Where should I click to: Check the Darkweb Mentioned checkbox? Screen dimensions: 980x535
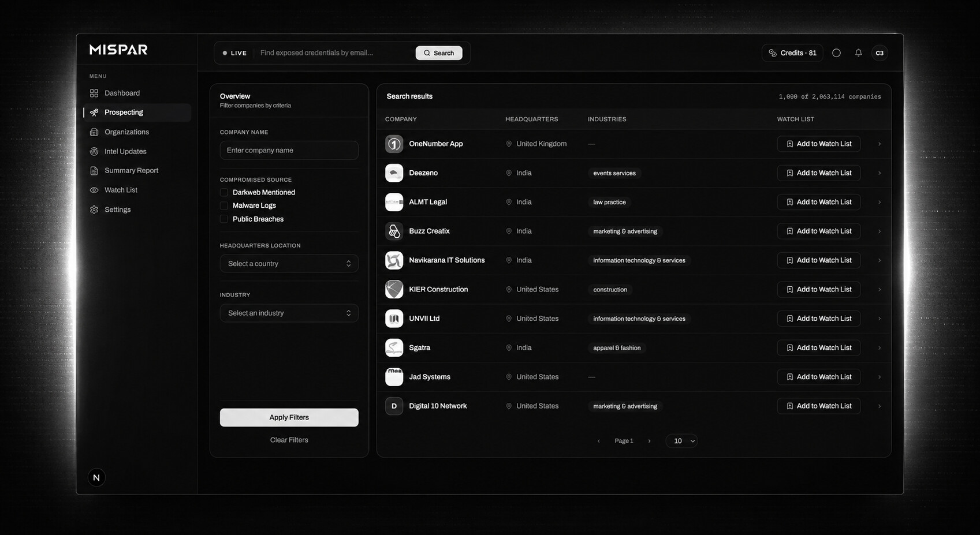coord(224,192)
